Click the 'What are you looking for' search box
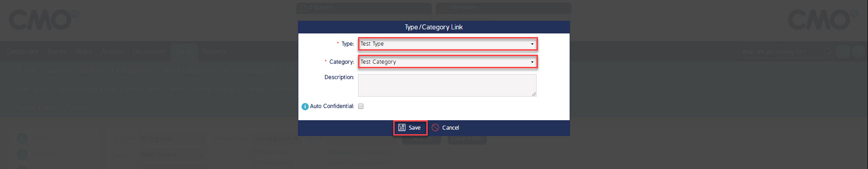 [773, 52]
